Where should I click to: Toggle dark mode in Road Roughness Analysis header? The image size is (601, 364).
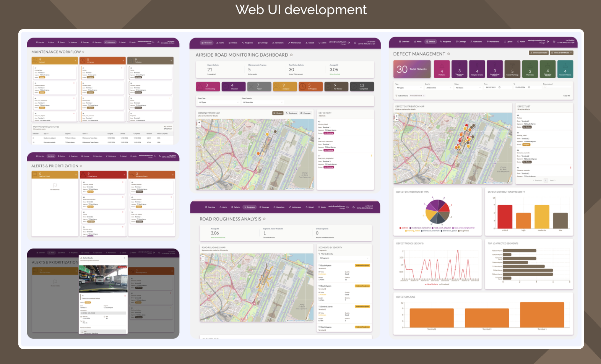point(354,207)
